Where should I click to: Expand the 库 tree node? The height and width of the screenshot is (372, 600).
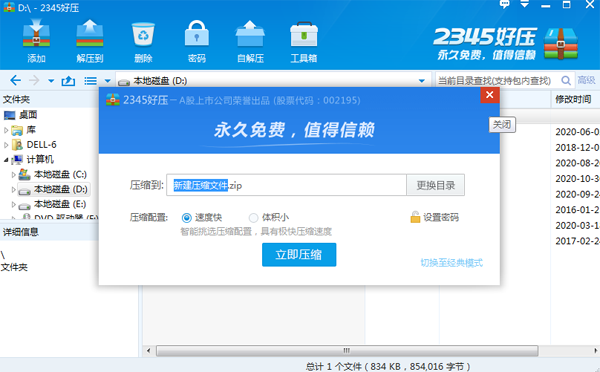[6, 130]
